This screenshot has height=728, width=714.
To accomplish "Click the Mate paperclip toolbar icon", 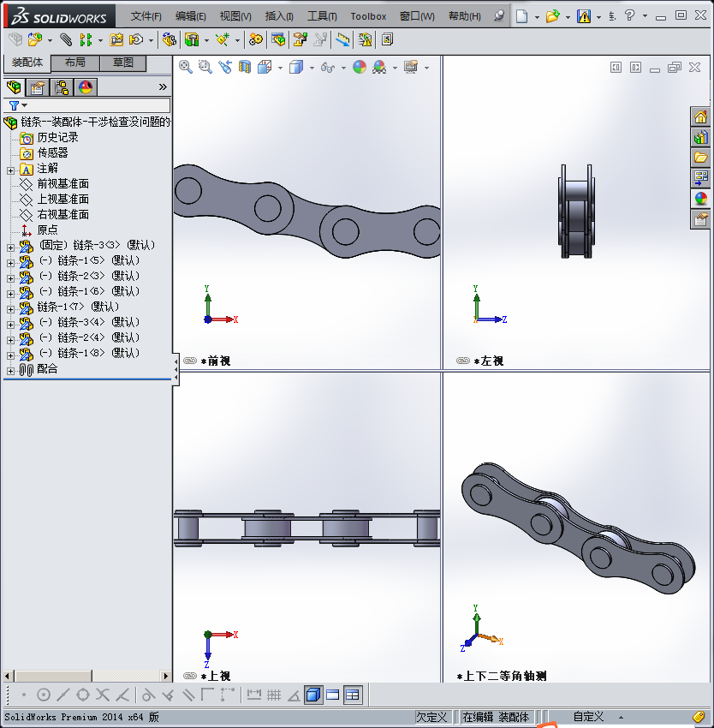I will coord(66,40).
